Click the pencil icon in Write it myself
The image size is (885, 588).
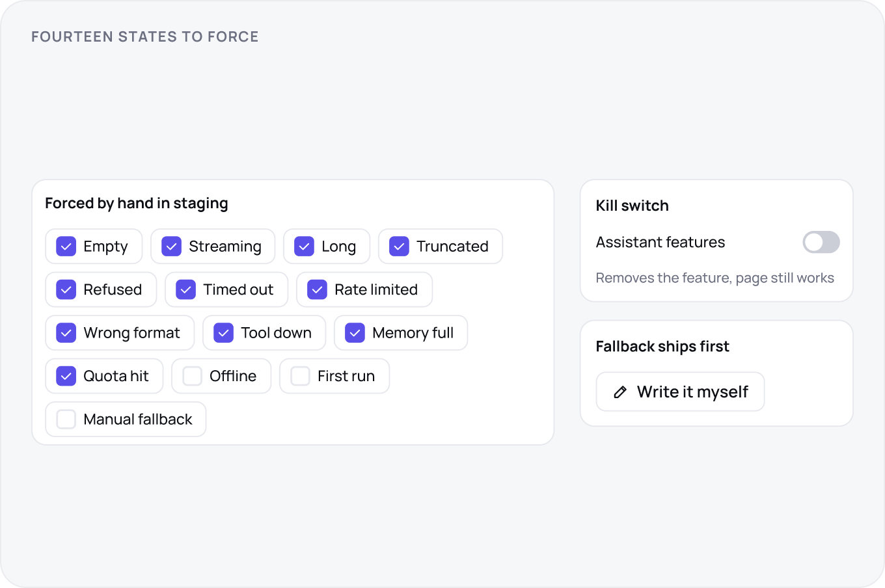621,392
